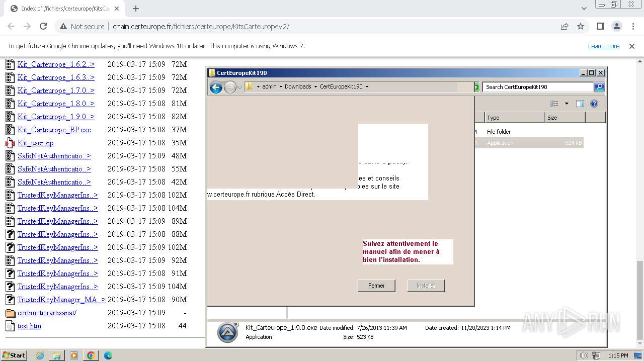Open Microsoft Edge from taskbar

point(108,355)
